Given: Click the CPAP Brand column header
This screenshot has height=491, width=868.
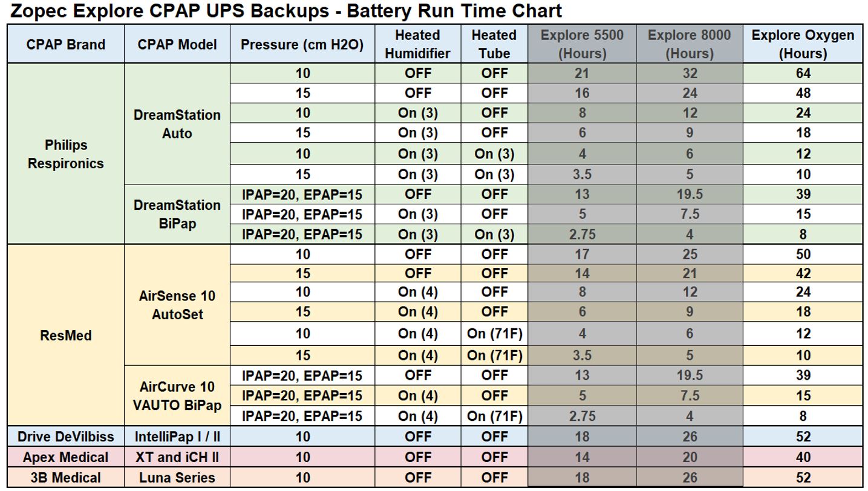Looking at the screenshot, I should (x=65, y=44).
